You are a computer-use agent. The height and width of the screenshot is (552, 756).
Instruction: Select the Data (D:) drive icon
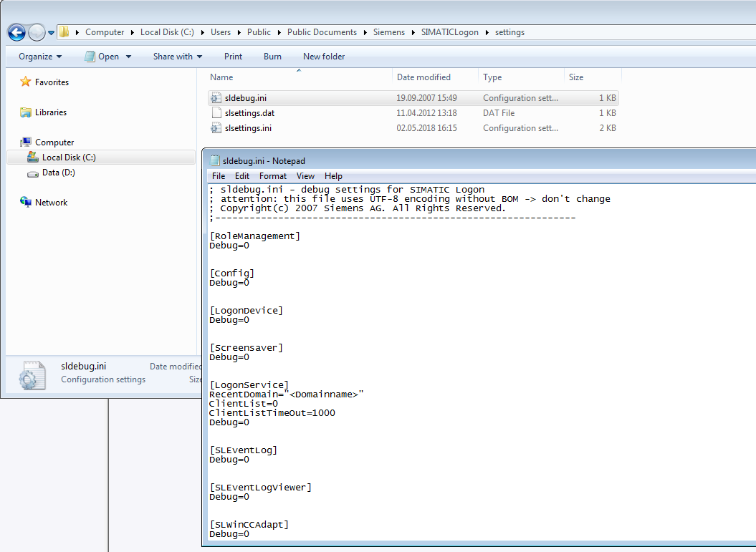click(x=33, y=173)
